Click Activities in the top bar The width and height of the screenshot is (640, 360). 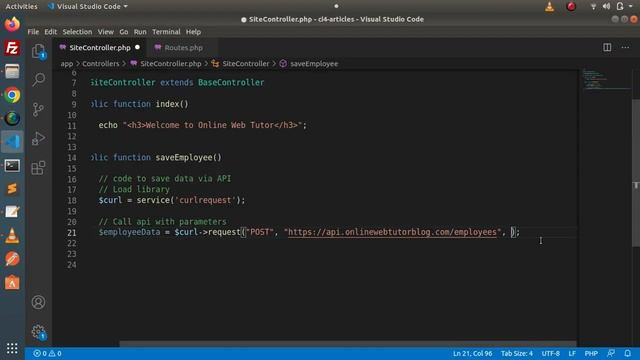click(21, 6)
